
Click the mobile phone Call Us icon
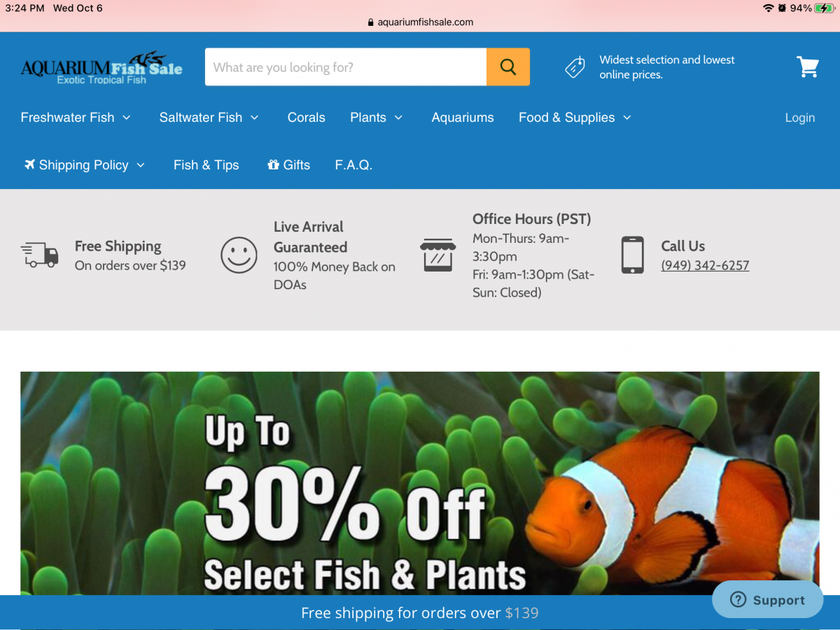tap(632, 255)
